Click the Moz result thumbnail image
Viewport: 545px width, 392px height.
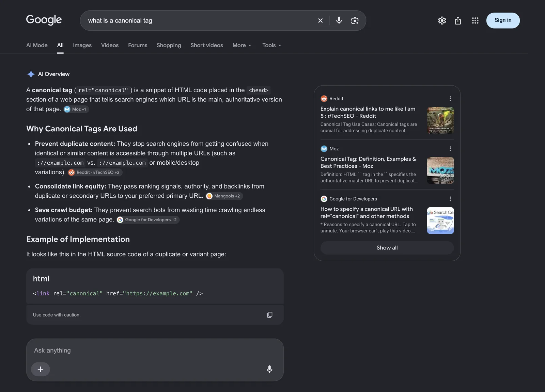[440, 170]
